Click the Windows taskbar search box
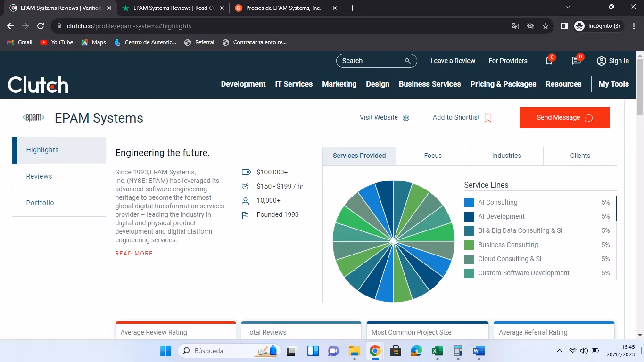This screenshot has height=362, width=644. click(x=229, y=351)
